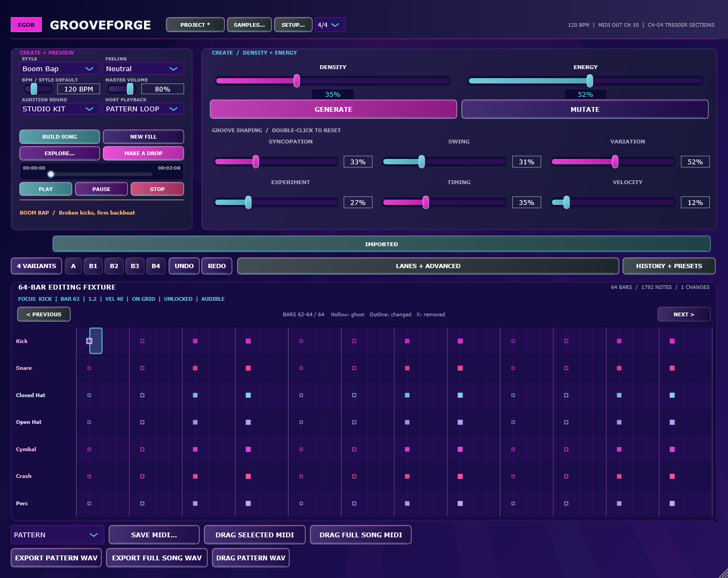
Task: Click the Energy slider handle
Action: click(x=589, y=81)
